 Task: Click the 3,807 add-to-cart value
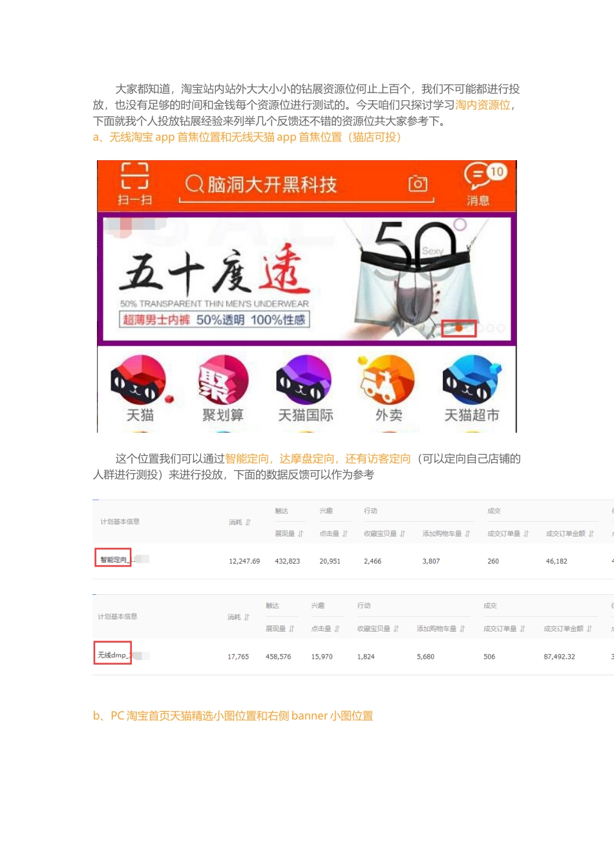click(431, 561)
